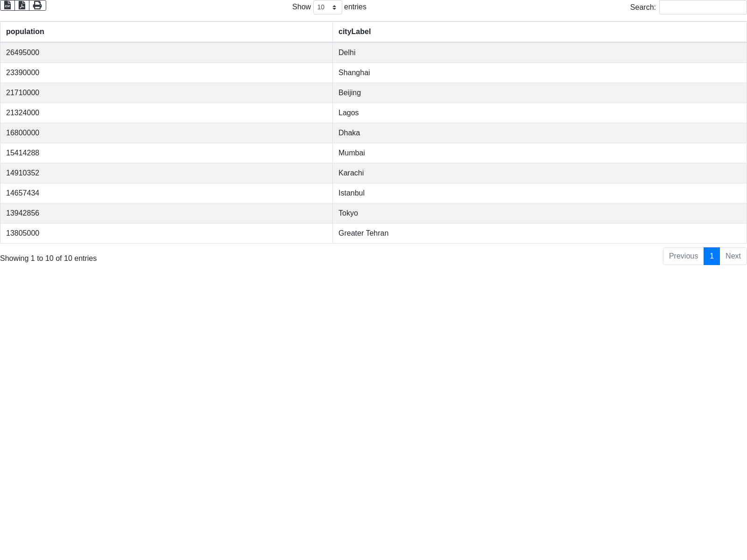Select page 1 in pagination
Viewport: 747px width, 560px height.
712,256
